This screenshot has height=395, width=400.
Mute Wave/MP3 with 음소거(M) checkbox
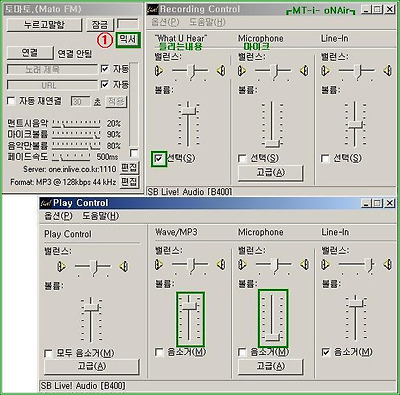159,352
